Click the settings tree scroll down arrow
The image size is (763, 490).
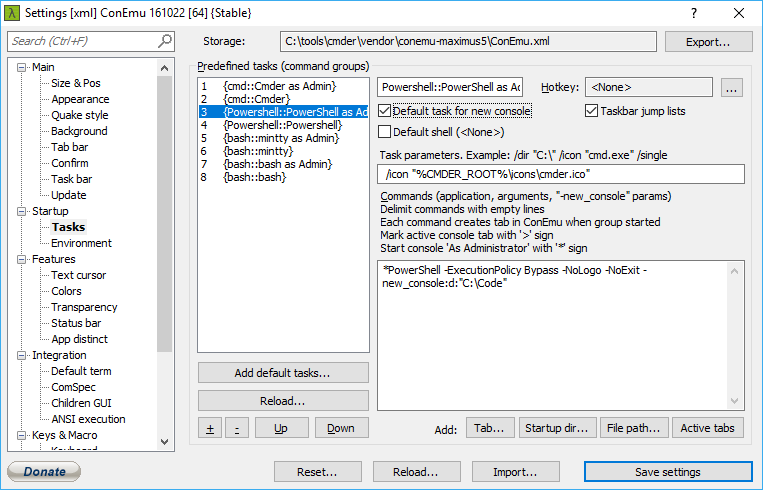click(164, 442)
